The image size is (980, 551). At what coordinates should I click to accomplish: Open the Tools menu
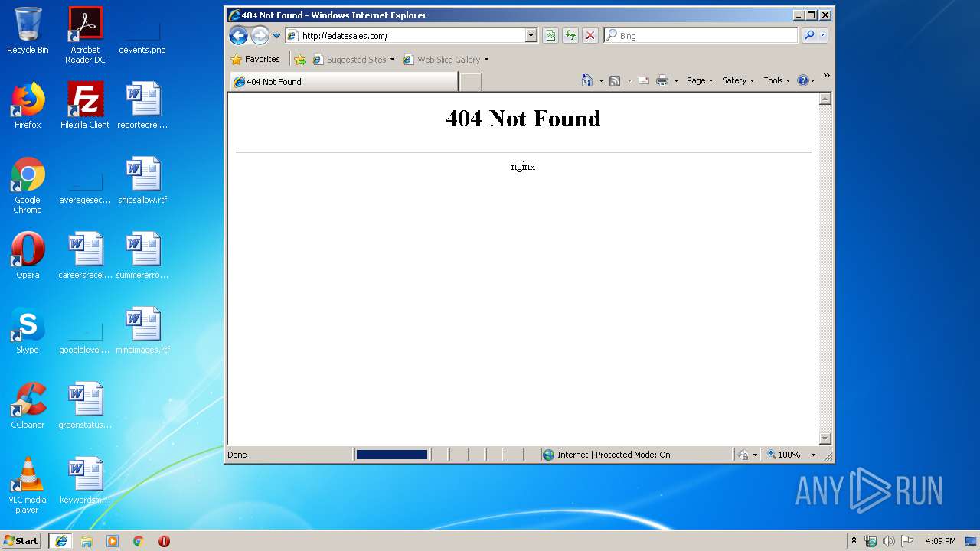click(x=777, y=80)
